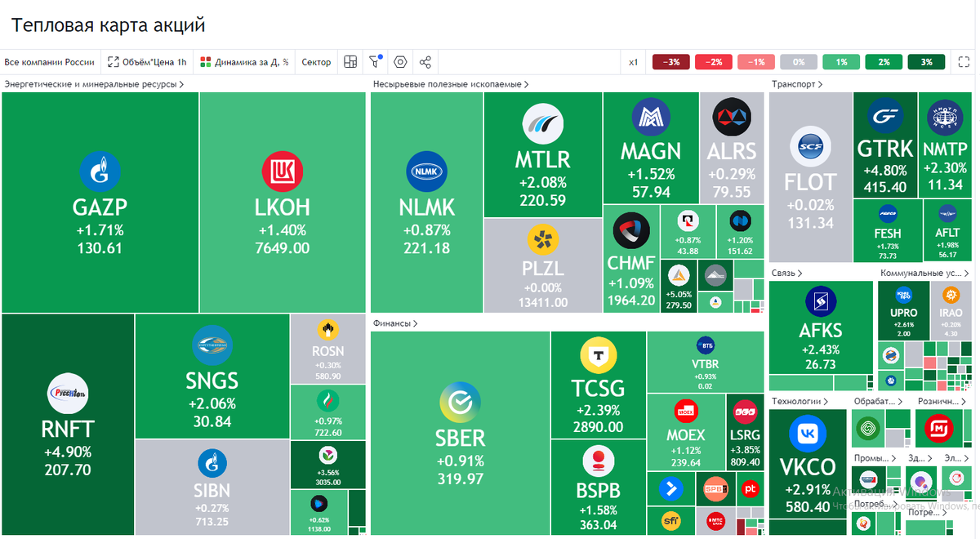Click the SIBN Gazprom Neft logo
The image size is (980, 539).
(x=212, y=465)
